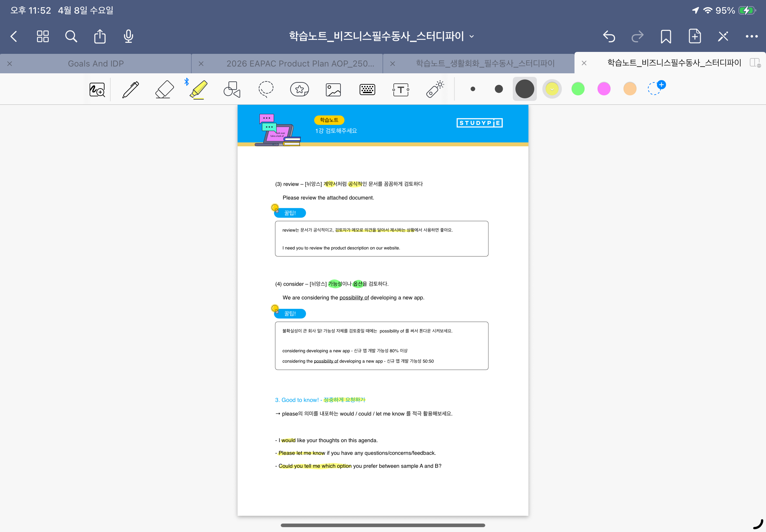
Task: Toggle split view on active tab
Action: [x=754, y=63]
